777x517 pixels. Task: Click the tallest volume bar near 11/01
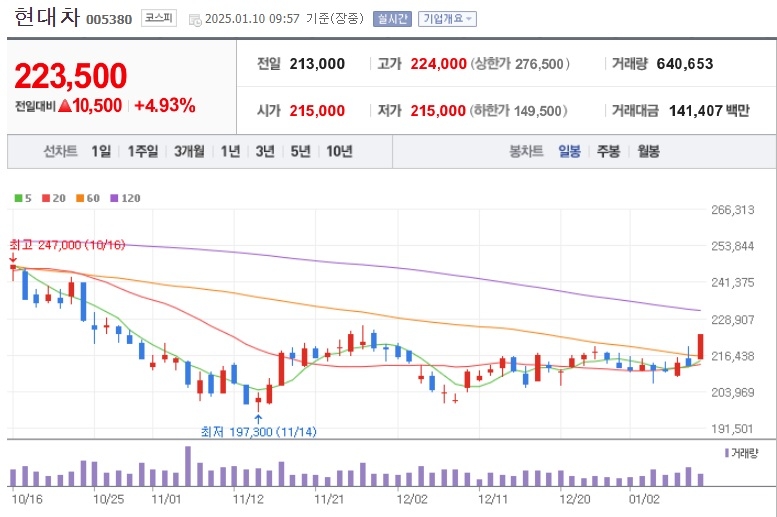(x=188, y=466)
